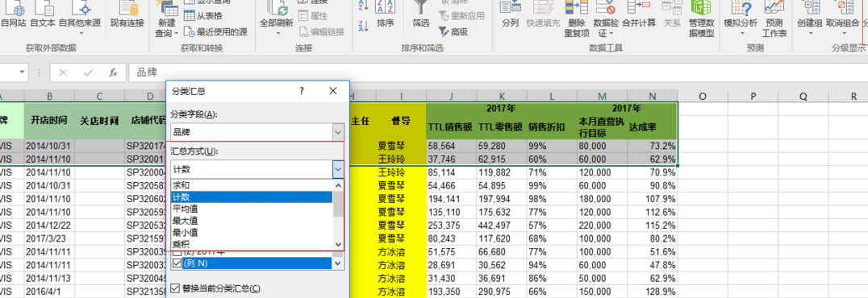Click cell showing 128.9%
The width and height of the screenshot is (868, 298).
coord(652,292)
